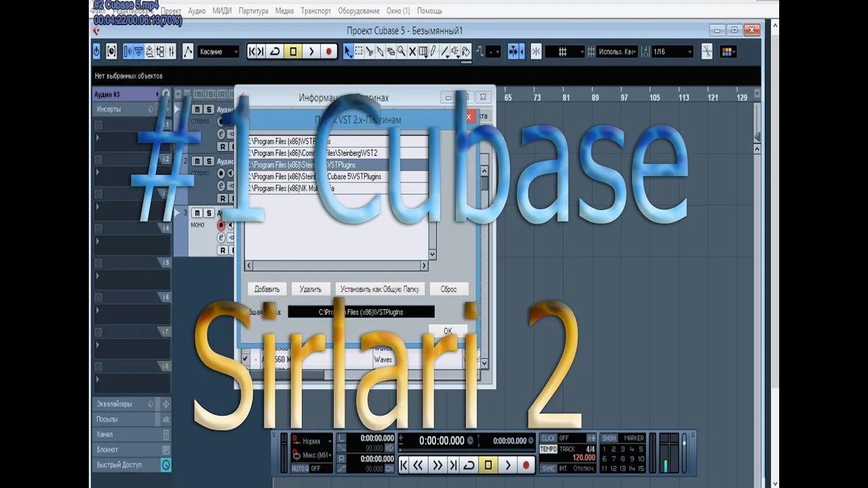Click the Удалить button in dialog
Image resolution: width=868 pixels, height=488 pixels.
(x=311, y=289)
